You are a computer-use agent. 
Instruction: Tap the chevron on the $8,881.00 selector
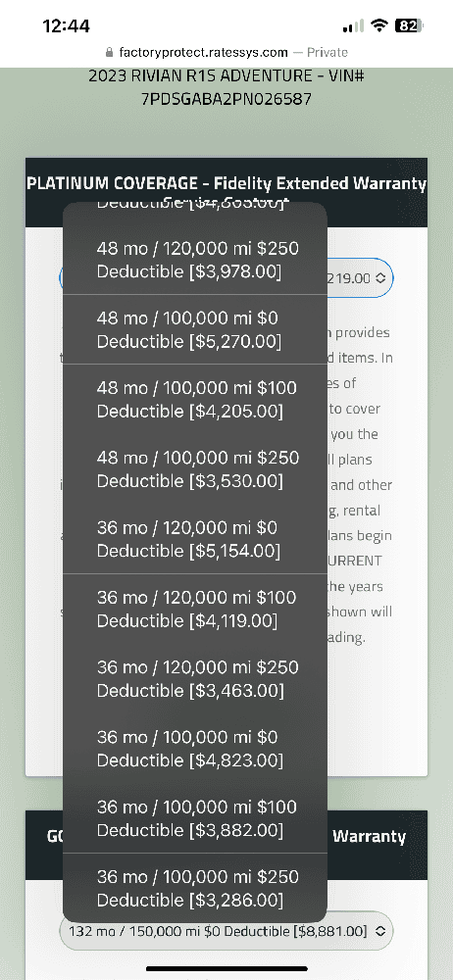point(379,931)
